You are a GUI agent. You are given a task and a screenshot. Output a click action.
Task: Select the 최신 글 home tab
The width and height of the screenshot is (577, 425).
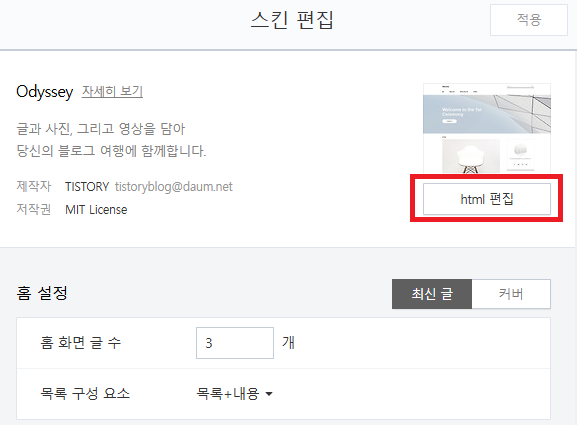click(x=432, y=294)
